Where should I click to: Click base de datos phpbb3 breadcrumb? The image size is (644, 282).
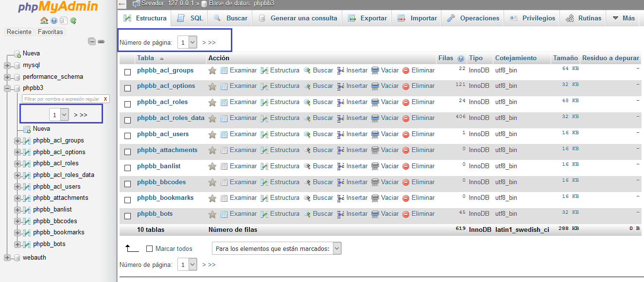coord(242,3)
